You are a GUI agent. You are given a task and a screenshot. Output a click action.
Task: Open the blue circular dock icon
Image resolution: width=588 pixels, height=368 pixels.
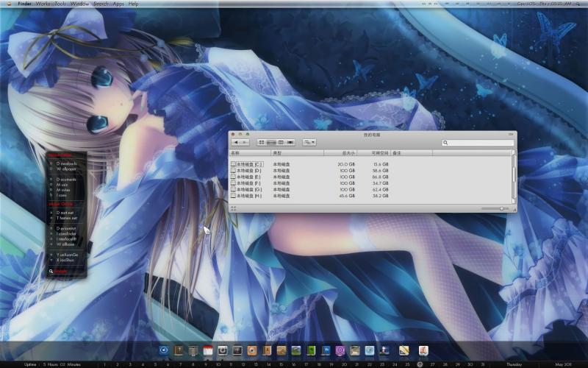pyautogui.click(x=164, y=350)
